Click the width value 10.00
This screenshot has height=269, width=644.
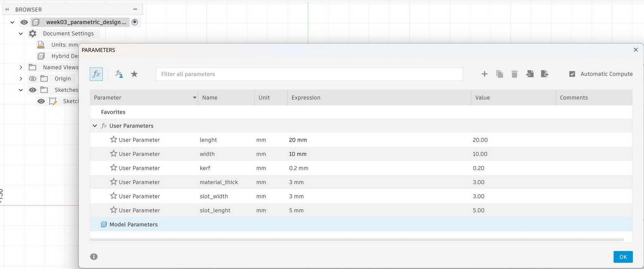pyautogui.click(x=480, y=154)
